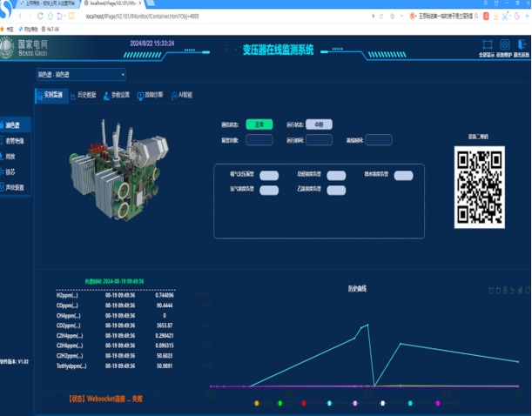Click the green 正常 status button
Viewport: 532px width, 416px height.
(259, 124)
